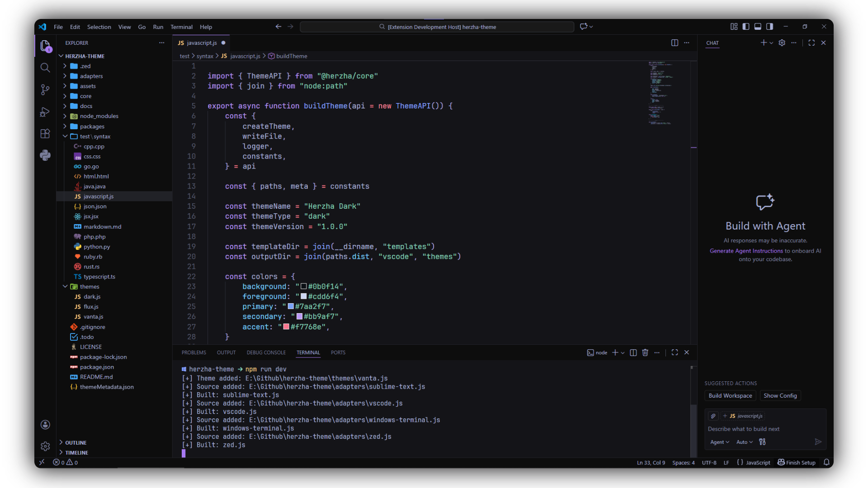This screenshot has width=868, height=488.
Task: Kill the terminal with trash icon
Action: click(645, 352)
